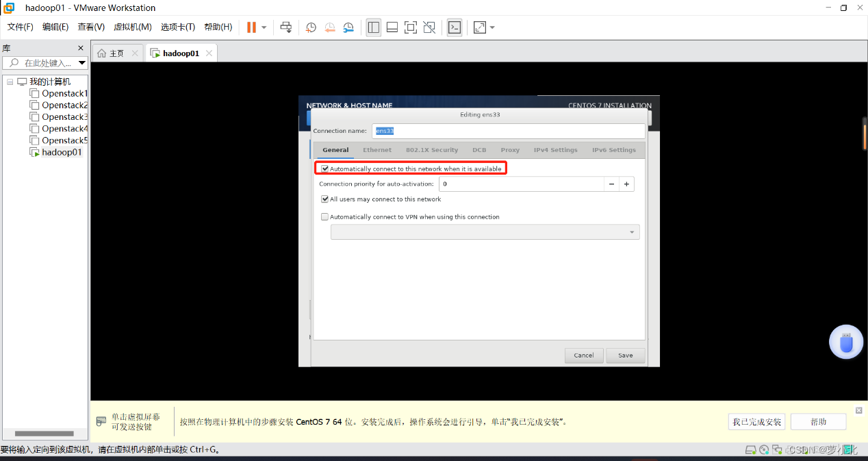Click the 帮助 button in install bar
The width and height of the screenshot is (868, 461).
tap(818, 422)
